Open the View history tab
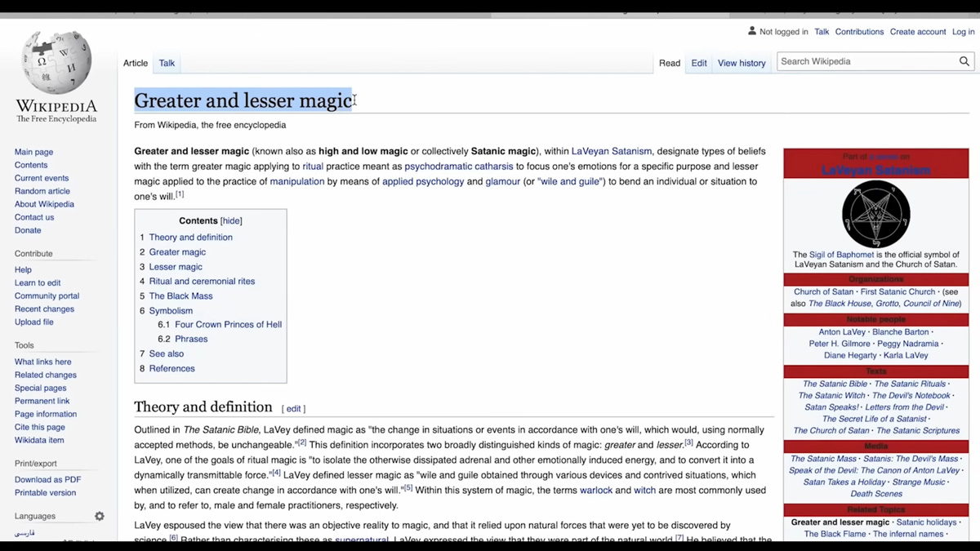980x551 pixels. click(x=742, y=63)
